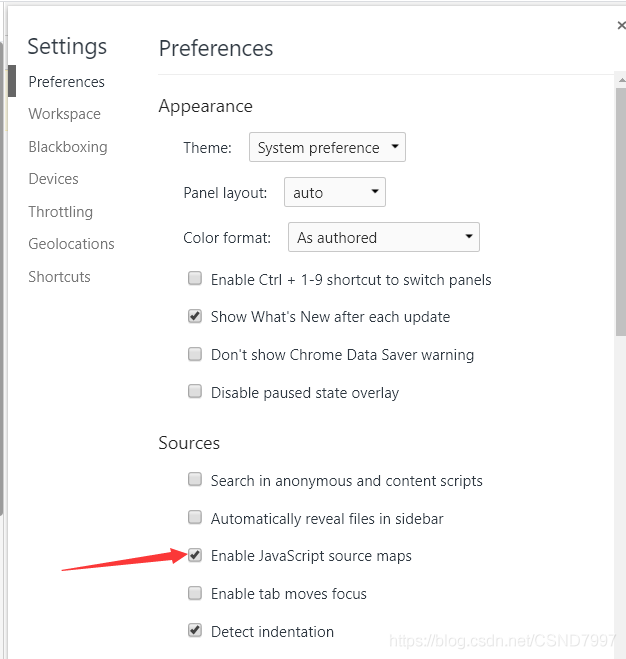Enable Ctrl + 1-9 shortcut checkbox
This screenshot has width=626, height=659.
(195, 279)
